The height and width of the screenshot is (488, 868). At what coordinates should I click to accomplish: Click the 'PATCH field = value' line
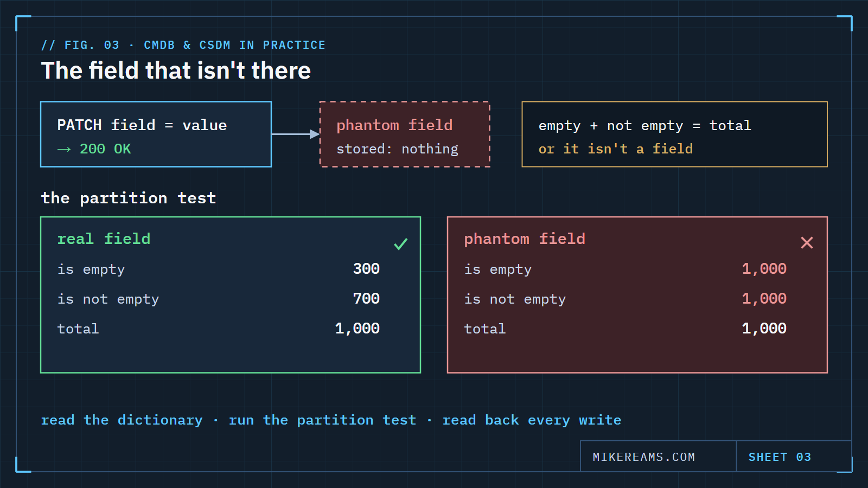click(x=142, y=125)
